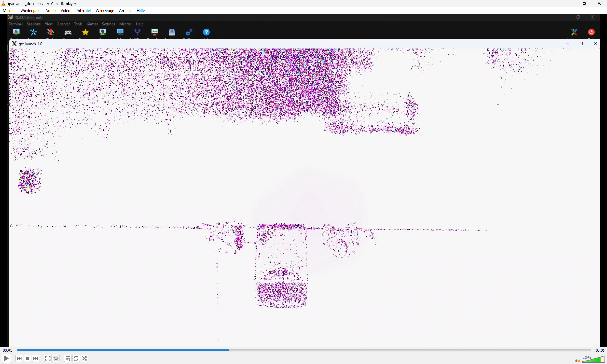Toggle random shuffle playback
This screenshot has height=364, width=607.
84,358
